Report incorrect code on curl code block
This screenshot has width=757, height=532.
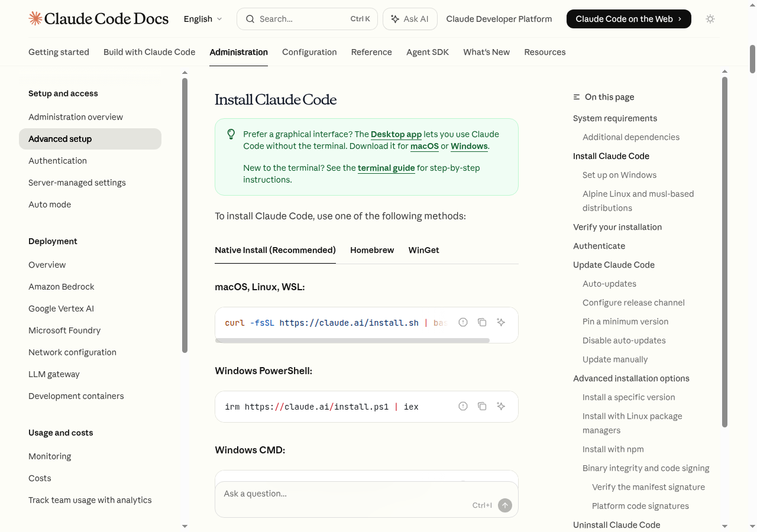click(463, 322)
